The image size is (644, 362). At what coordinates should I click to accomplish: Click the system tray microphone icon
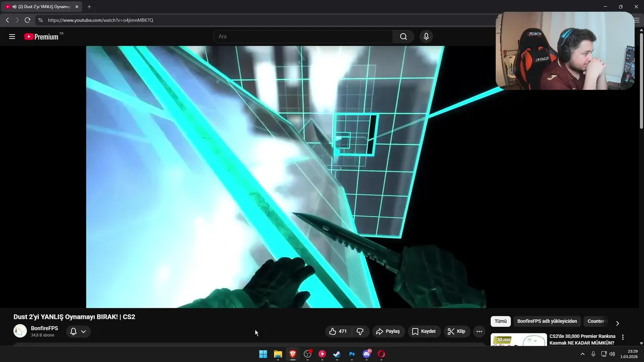click(593, 354)
